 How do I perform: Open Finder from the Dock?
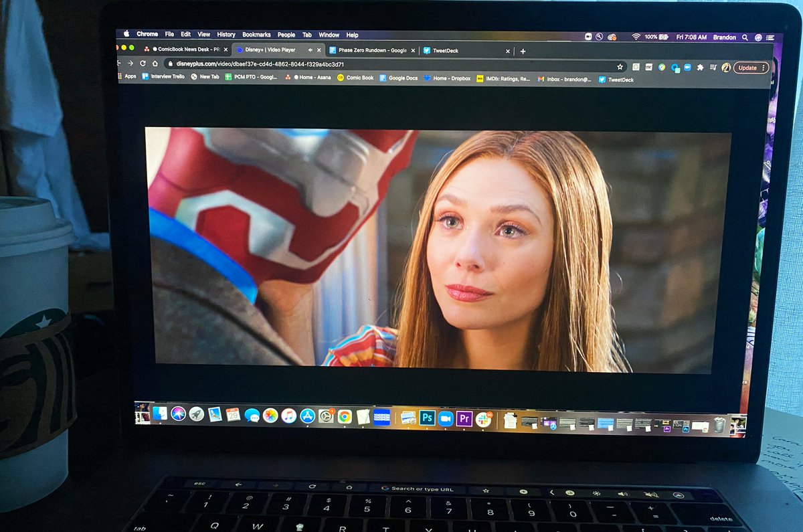coord(160,414)
